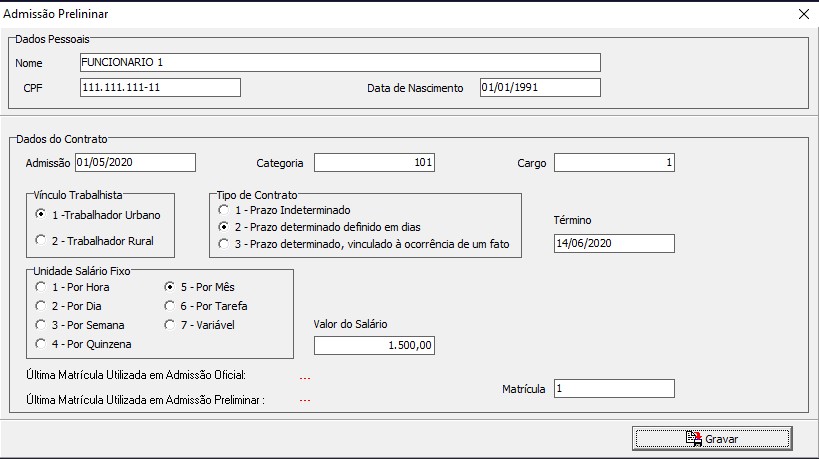Choose 3 - Prazo determinado vinculado à ocorrência option
The height and width of the screenshot is (459, 819).
(224, 244)
